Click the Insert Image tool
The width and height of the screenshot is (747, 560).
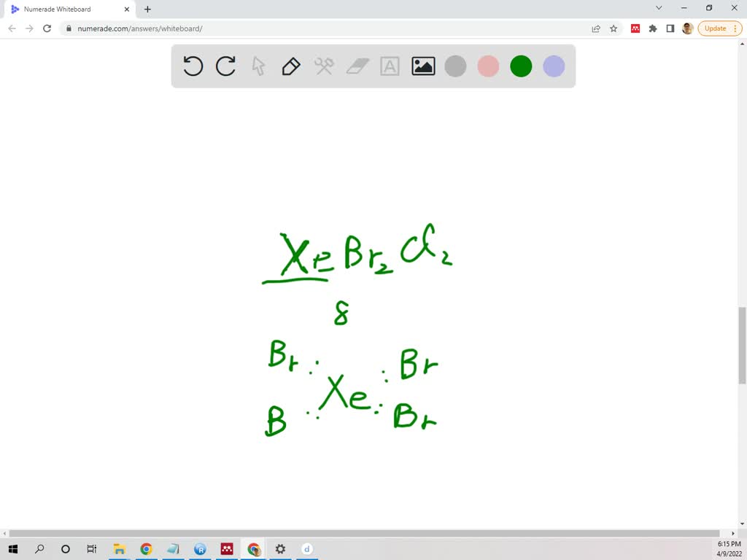422,66
